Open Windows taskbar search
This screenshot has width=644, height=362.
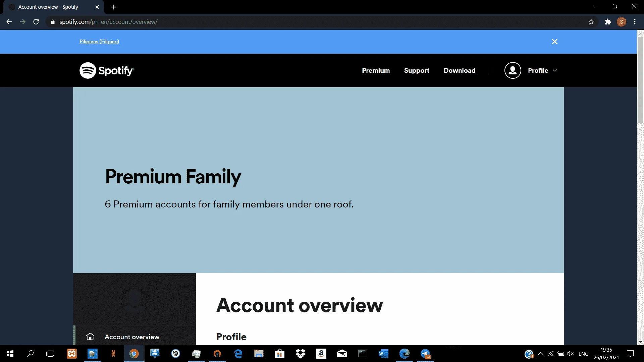[30, 354]
